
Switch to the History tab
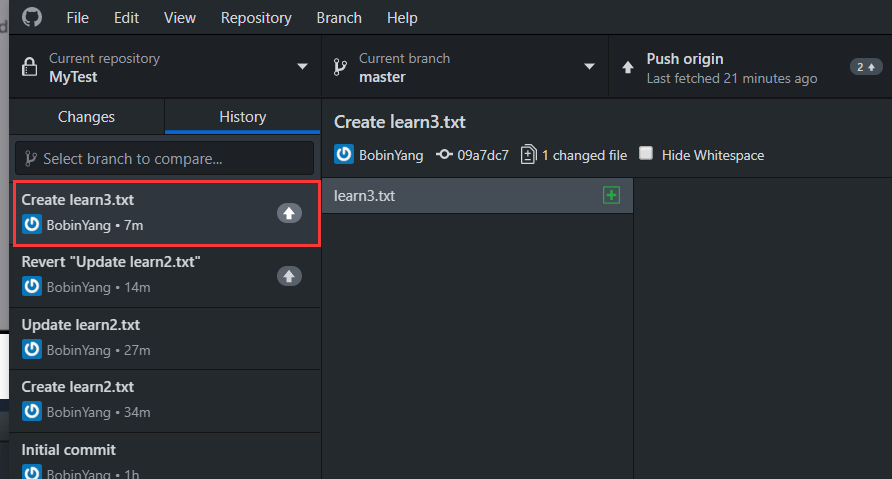point(242,117)
